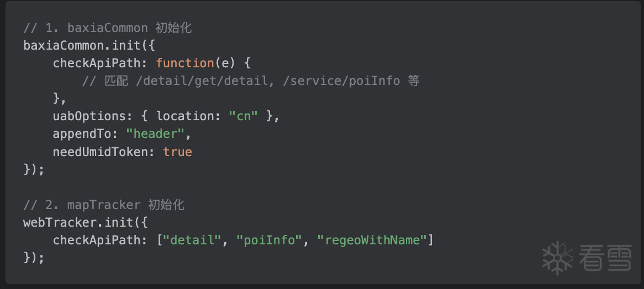Click the orange "function" keyword
644x289 pixels.
point(185,63)
